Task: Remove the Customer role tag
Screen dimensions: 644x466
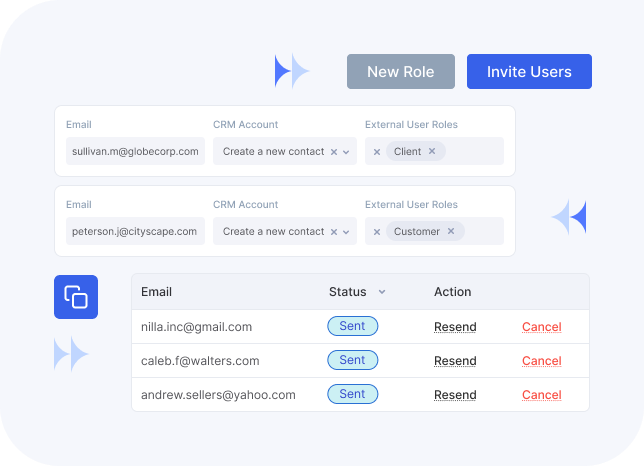Action: (450, 232)
